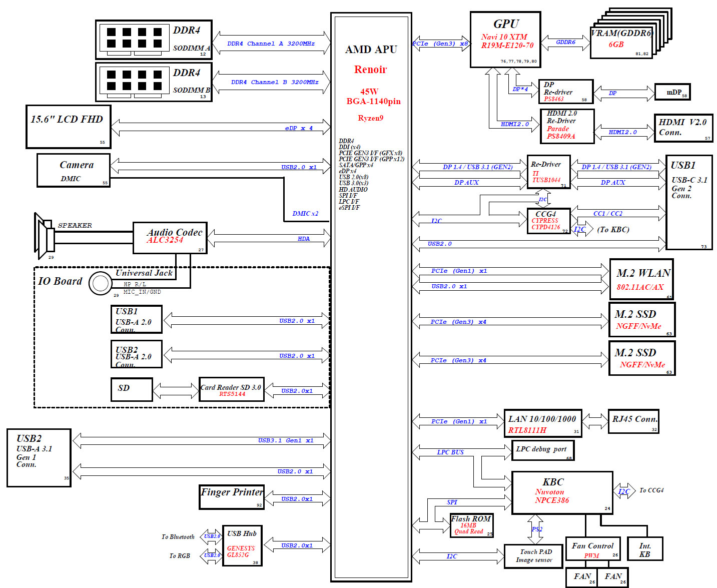
Task: Click the 'DDR4 Channel B 3200MHz' label
Action: coord(275,82)
